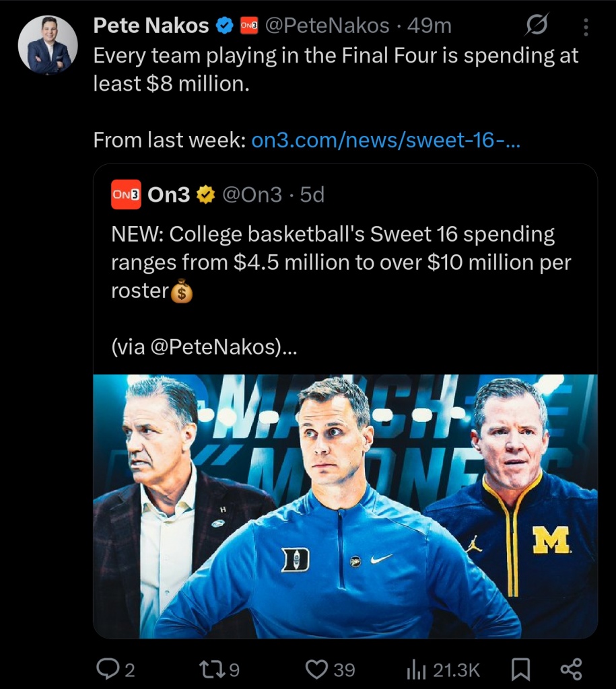Tap the Grok slashed-circle icon
The width and height of the screenshot is (616, 689).
click(x=536, y=26)
